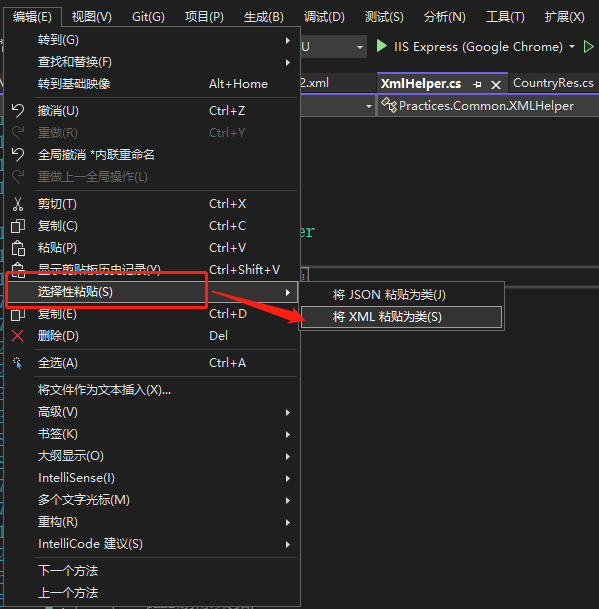Click the Select All (全选) cursor icon

tap(18, 363)
